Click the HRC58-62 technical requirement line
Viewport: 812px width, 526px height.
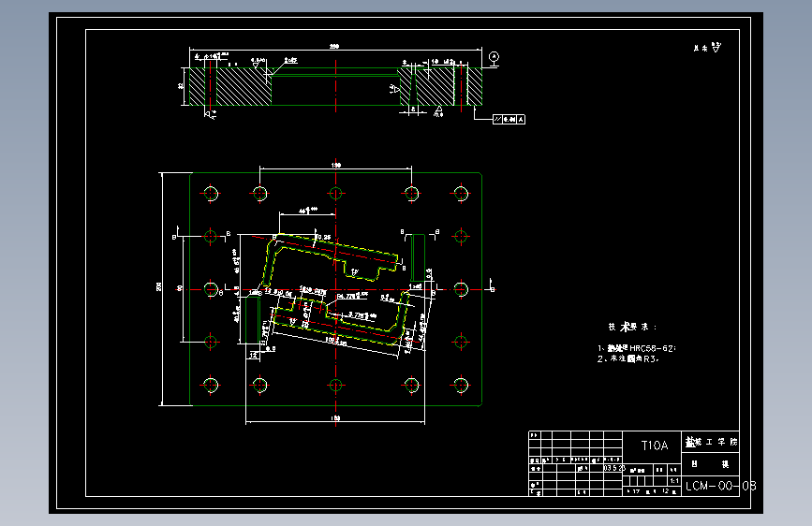coord(637,348)
